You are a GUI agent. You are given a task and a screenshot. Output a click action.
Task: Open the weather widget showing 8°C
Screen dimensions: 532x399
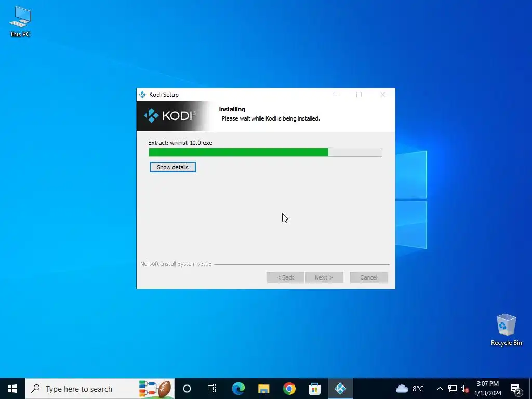point(409,389)
